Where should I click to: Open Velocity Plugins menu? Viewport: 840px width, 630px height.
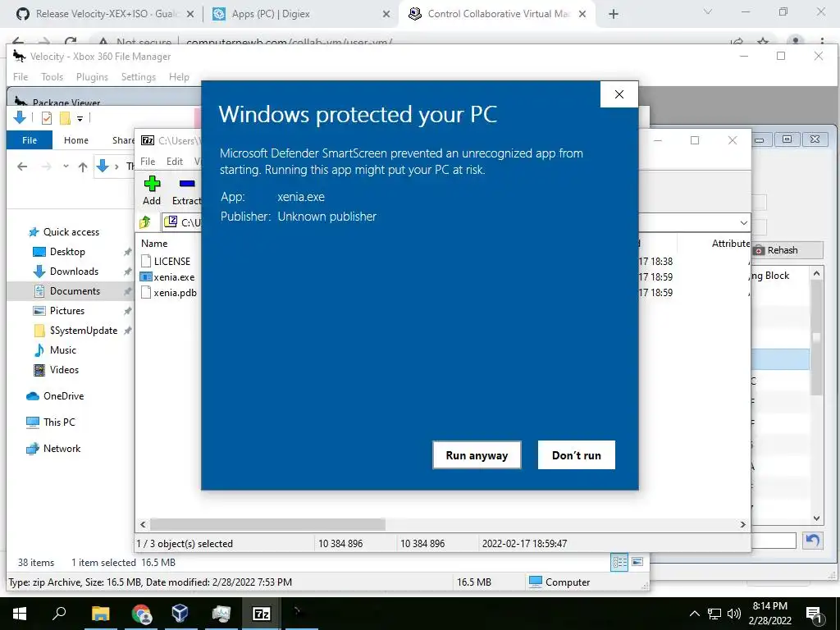pyautogui.click(x=92, y=77)
